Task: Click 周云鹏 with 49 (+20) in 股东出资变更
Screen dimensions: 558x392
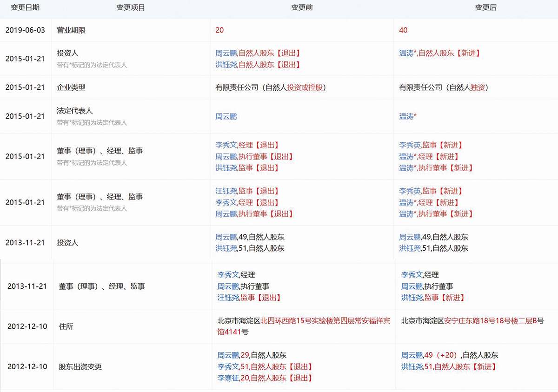Action: 412,355
